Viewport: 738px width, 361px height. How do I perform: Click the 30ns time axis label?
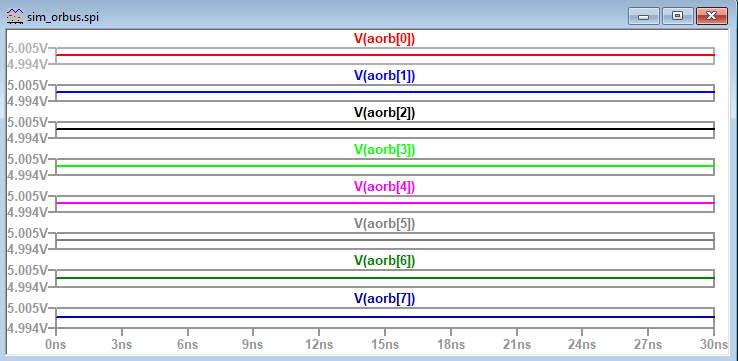point(714,345)
